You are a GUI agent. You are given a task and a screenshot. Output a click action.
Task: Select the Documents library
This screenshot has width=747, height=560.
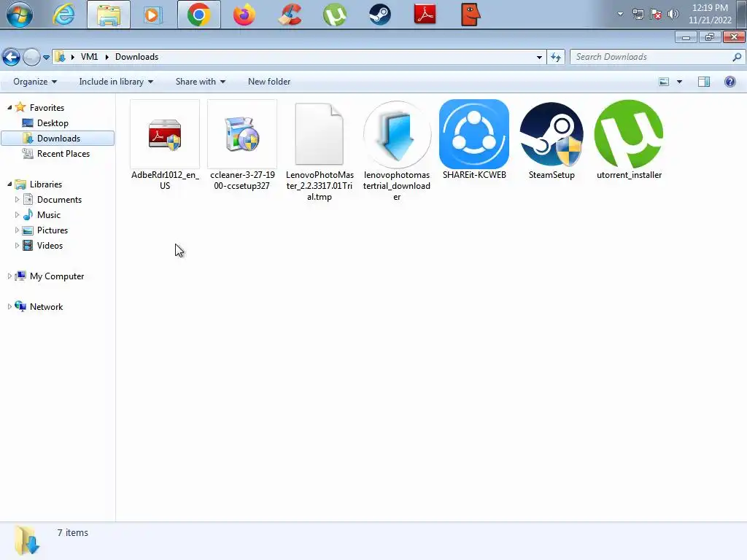point(59,200)
